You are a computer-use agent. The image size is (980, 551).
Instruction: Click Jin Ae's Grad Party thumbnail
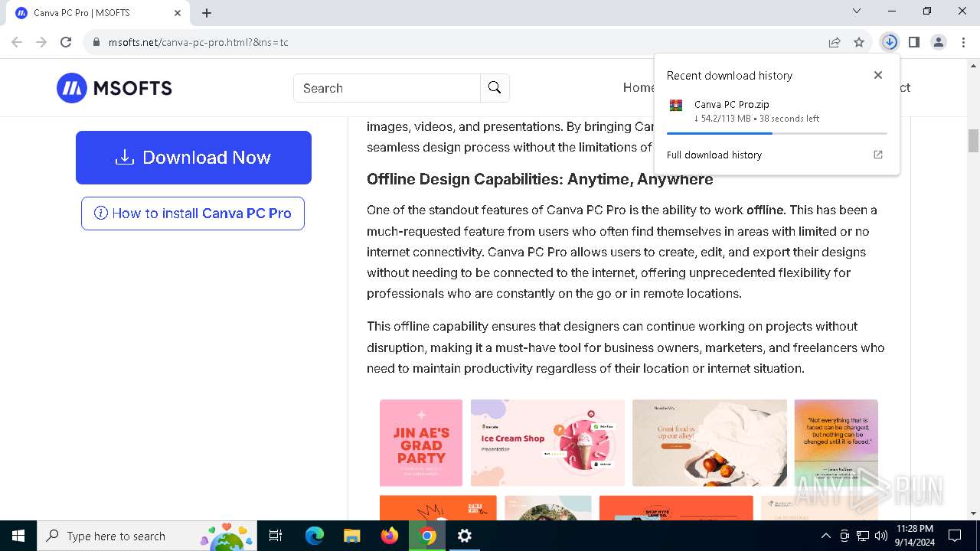click(421, 442)
